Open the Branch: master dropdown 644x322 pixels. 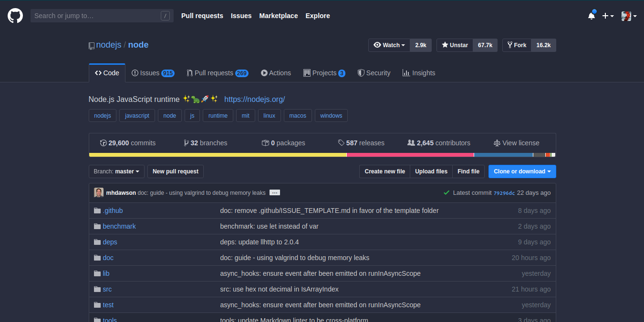point(116,171)
